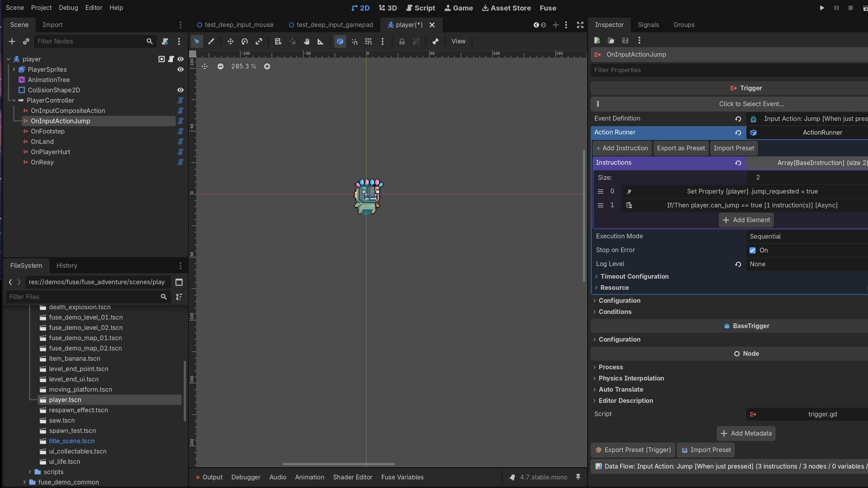The width and height of the screenshot is (868, 488).
Task: Reset Event Definition to default
Action: tap(738, 119)
